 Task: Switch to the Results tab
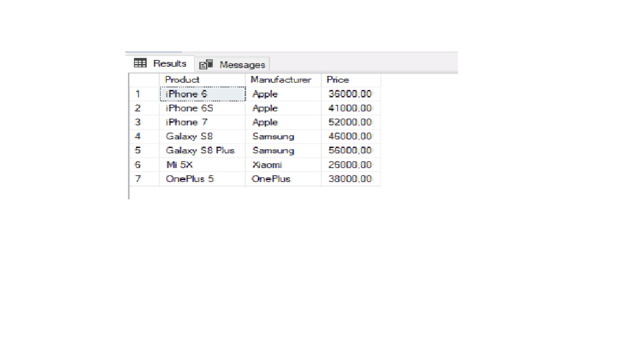[x=161, y=63]
